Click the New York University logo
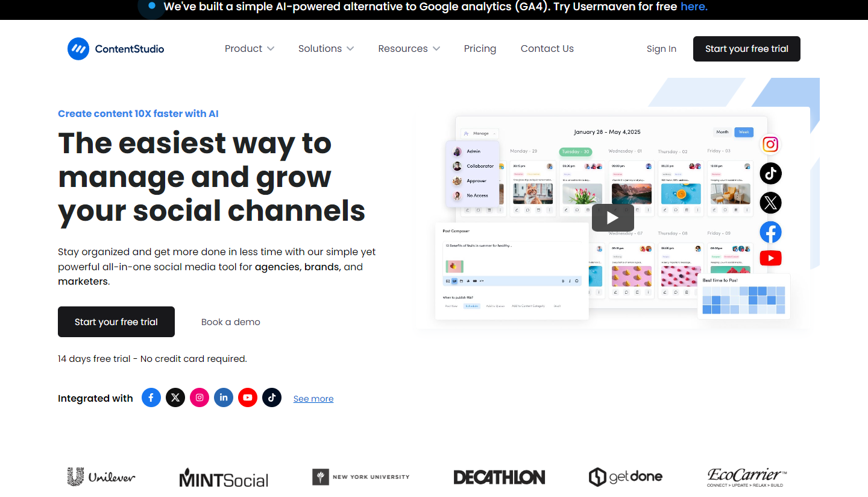 [x=360, y=477]
